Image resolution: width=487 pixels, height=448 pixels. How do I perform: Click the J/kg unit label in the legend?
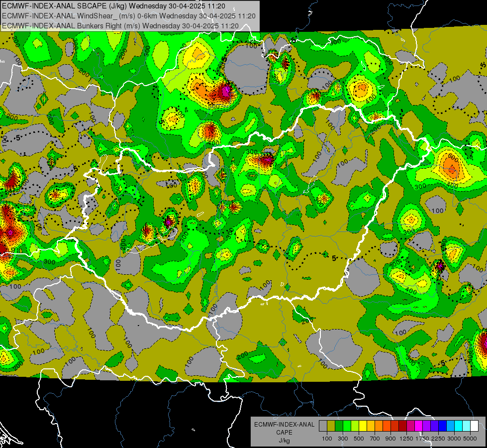click(284, 441)
